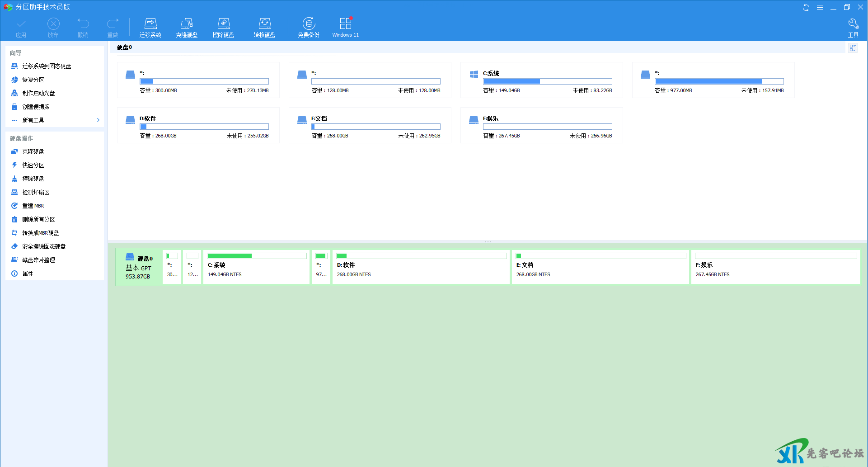Select the F:娱乐 partition card
Viewport: 868px width, 467px height.
pyautogui.click(x=541, y=125)
